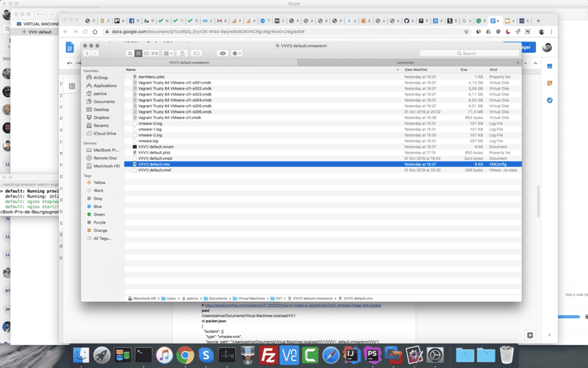Go forward in Finder window
Image resolution: width=588 pixels, height=368 pixels.
(x=95, y=53)
